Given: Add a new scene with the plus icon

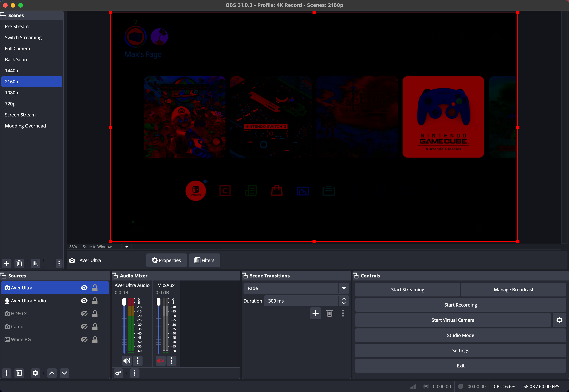Looking at the screenshot, I should [6, 263].
